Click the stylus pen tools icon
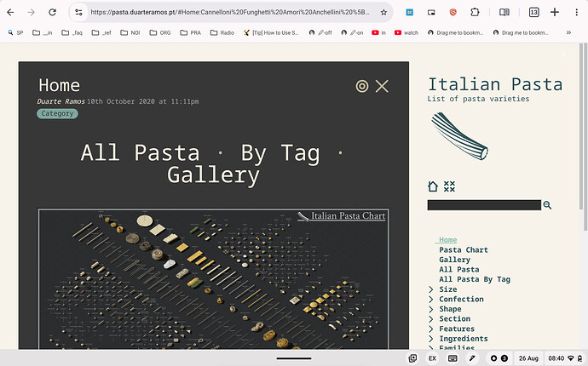The image size is (588, 366). pos(472,358)
